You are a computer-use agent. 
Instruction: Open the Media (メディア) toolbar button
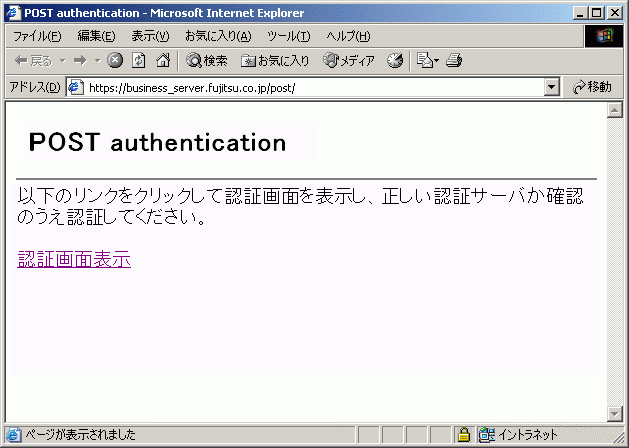(x=349, y=61)
